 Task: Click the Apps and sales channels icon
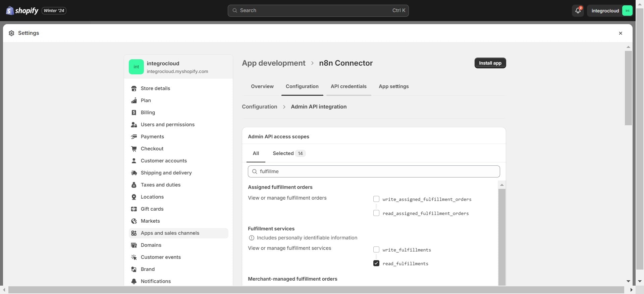pos(134,233)
